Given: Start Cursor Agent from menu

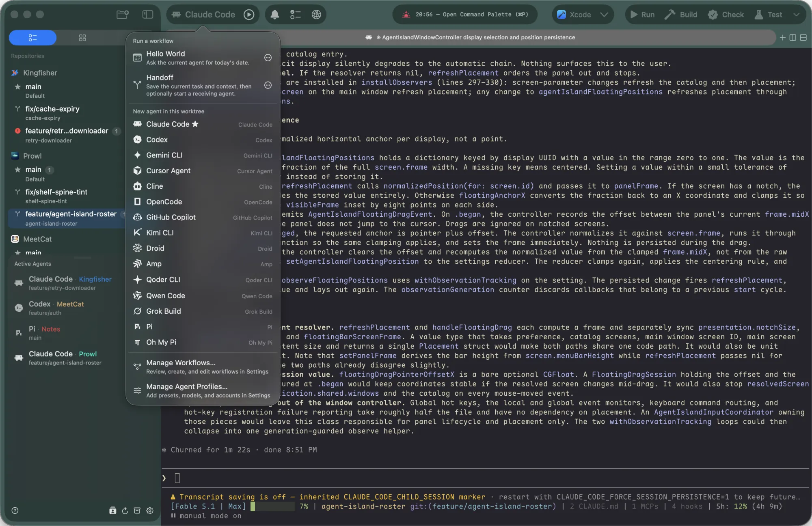Looking at the screenshot, I should click(x=203, y=171).
